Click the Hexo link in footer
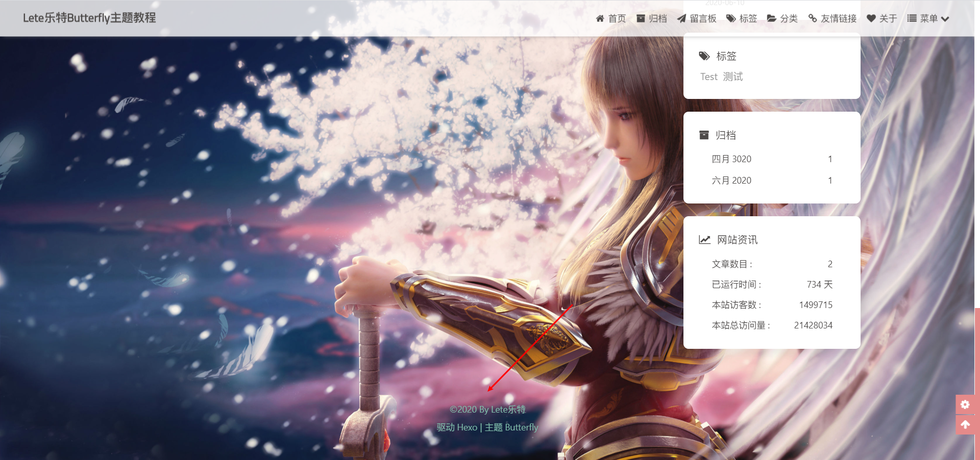The width and height of the screenshot is (980, 460). [x=467, y=427]
